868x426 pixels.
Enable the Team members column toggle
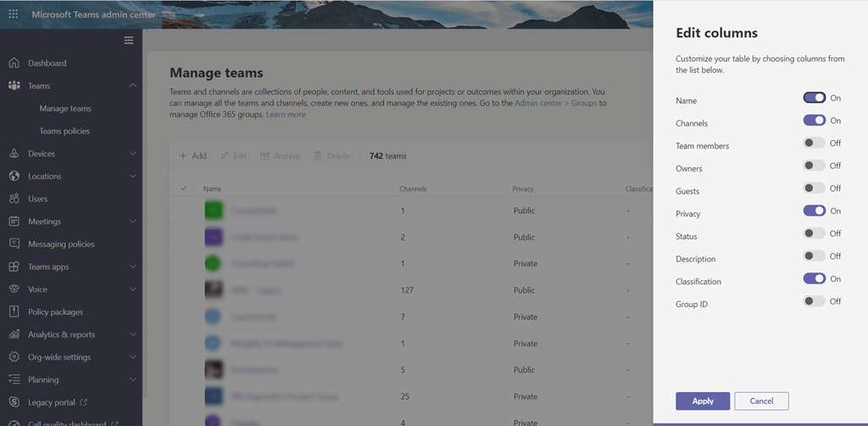coord(814,143)
